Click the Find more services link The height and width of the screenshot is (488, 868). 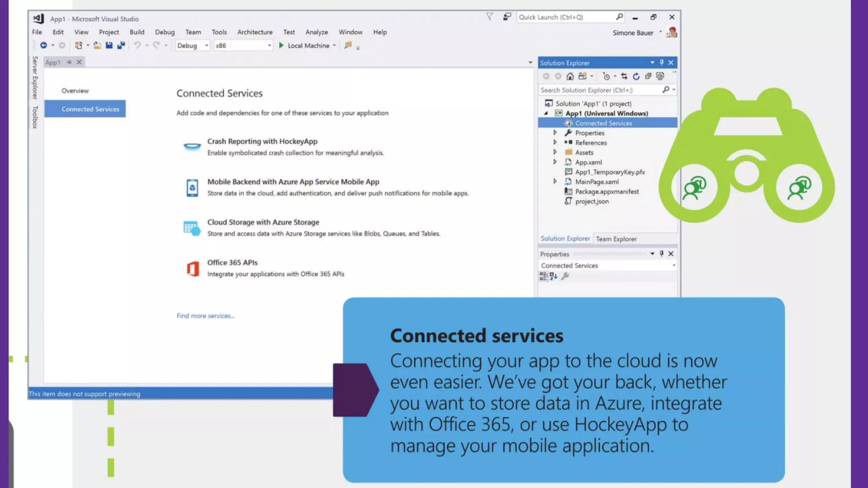click(205, 316)
